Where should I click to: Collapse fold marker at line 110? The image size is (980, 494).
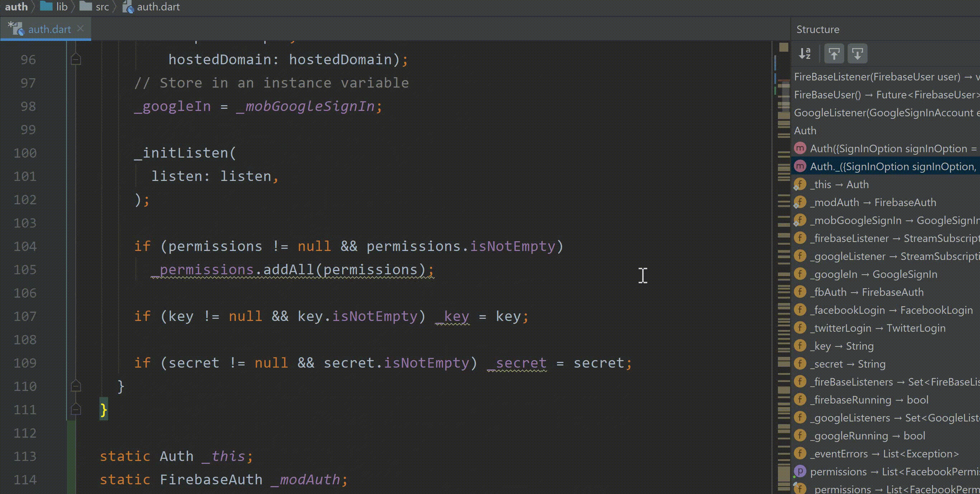[x=76, y=386]
